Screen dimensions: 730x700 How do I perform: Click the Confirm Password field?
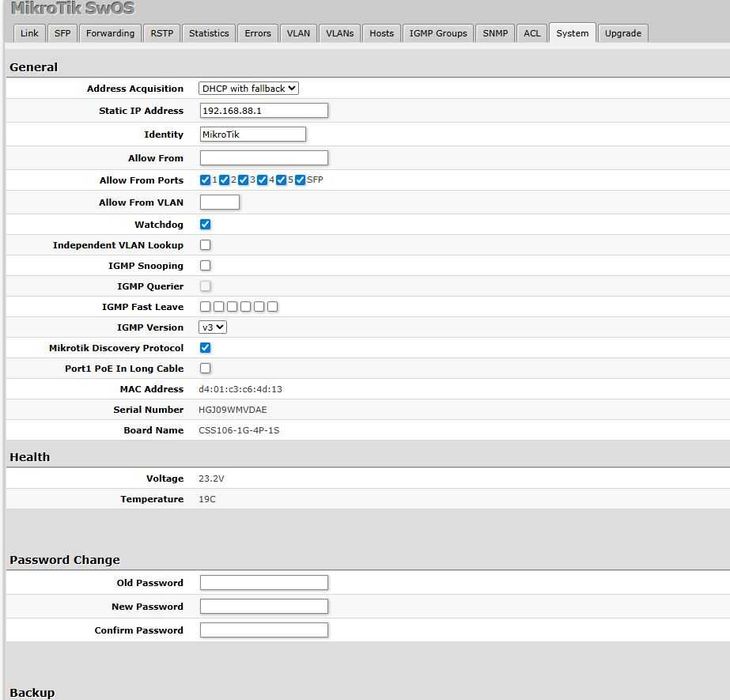[264, 630]
